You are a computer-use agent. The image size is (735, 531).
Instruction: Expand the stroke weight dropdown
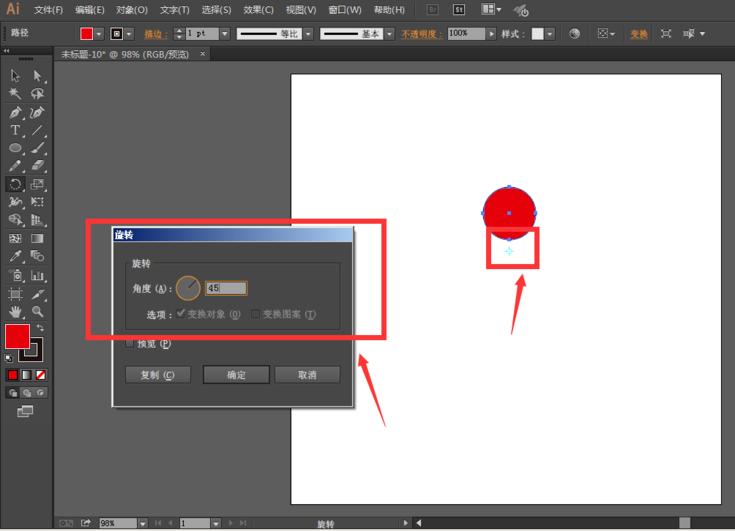click(x=225, y=34)
